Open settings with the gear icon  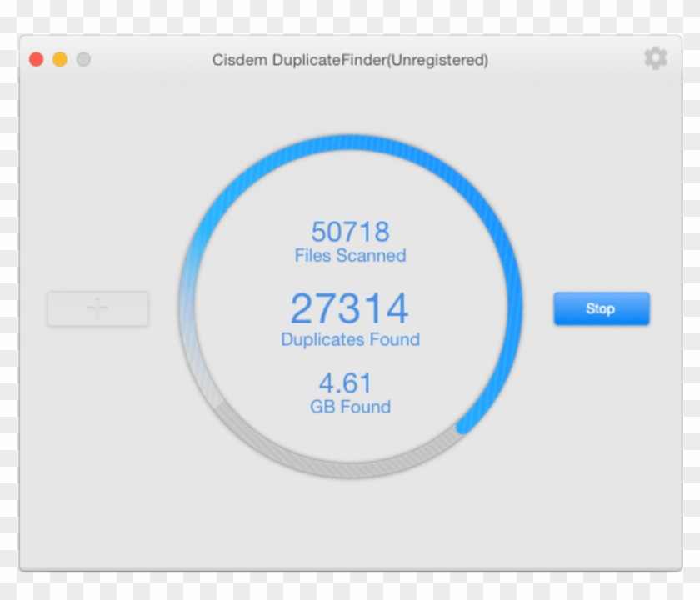(x=656, y=58)
